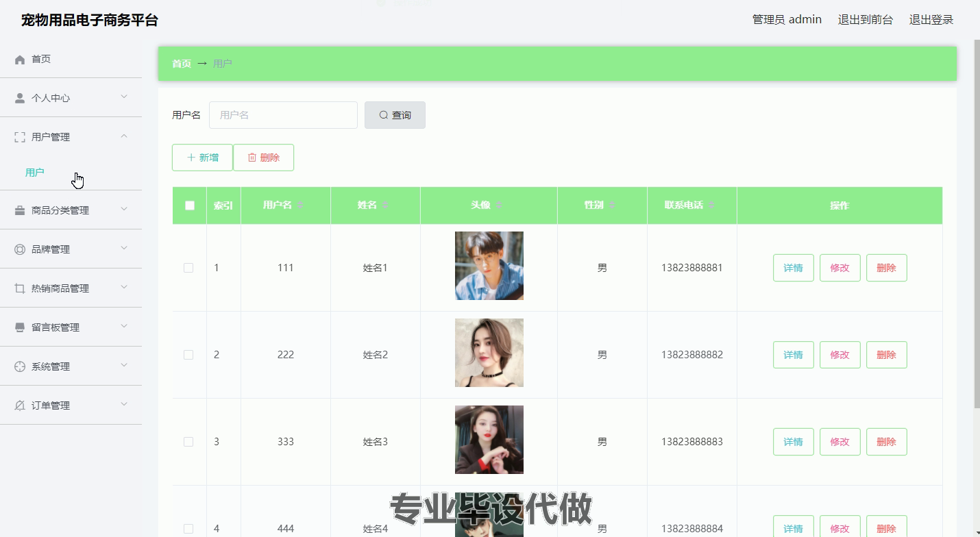Click the 查询 search button
The width and height of the screenshot is (980, 537).
395,115
